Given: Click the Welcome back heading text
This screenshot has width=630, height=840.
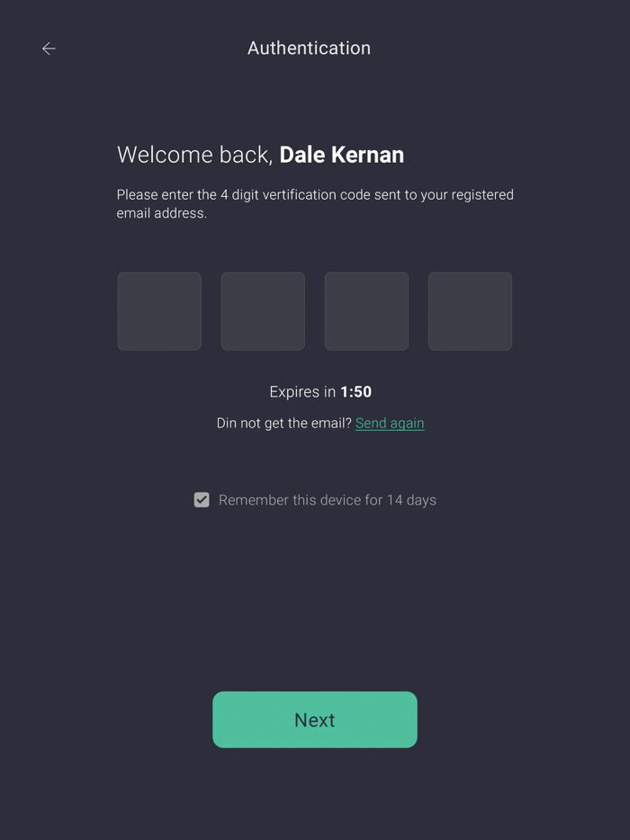Looking at the screenshot, I should coord(195,155).
